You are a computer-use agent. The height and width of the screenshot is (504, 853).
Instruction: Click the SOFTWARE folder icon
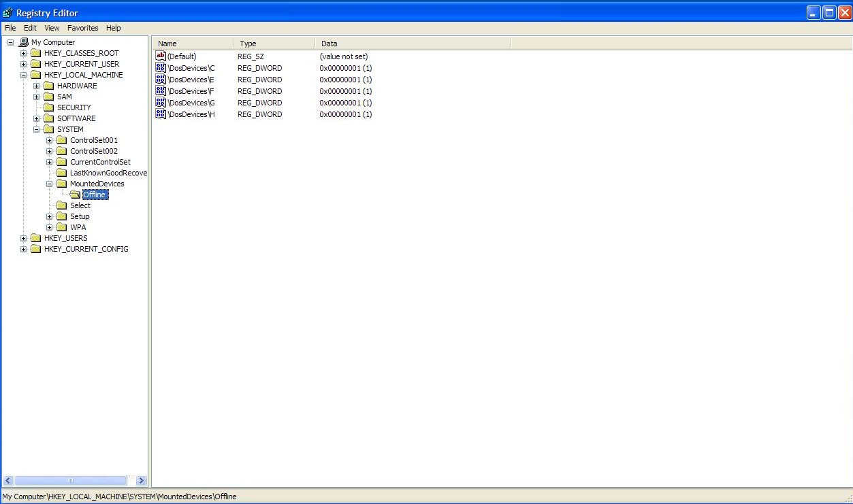tap(48, 118)
